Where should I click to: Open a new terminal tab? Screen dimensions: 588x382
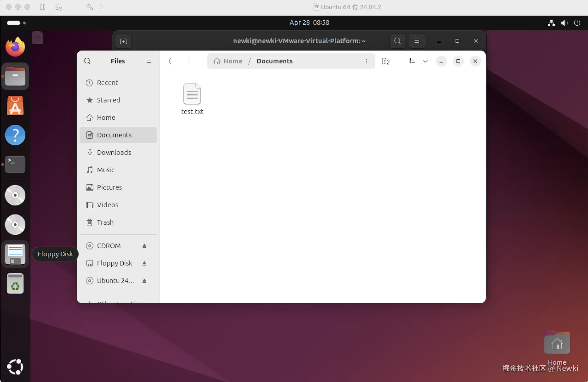[x=123, y=41]
